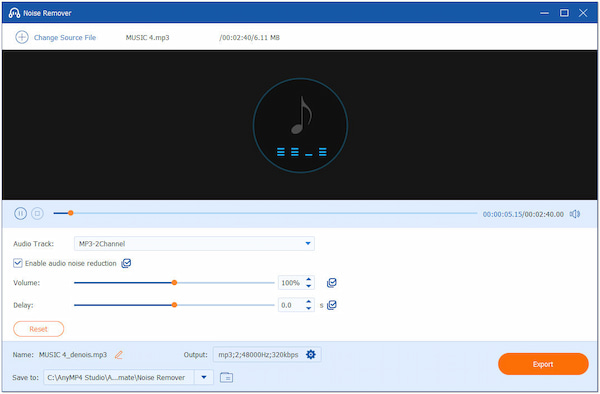The width and height of the screenshot is (600, 394).
Task: Click apply-to-all icon beside Volume
Action: tap(332, 283)
